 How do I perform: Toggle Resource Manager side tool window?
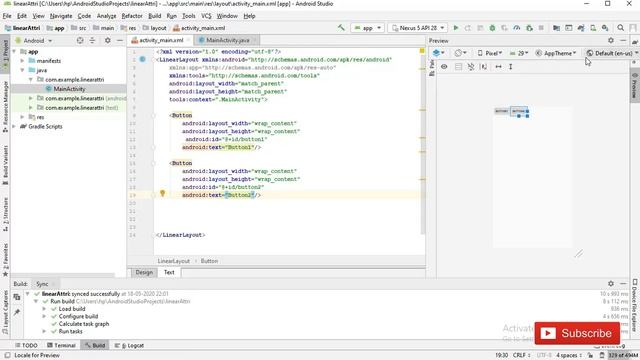click(x=5, y=106)
